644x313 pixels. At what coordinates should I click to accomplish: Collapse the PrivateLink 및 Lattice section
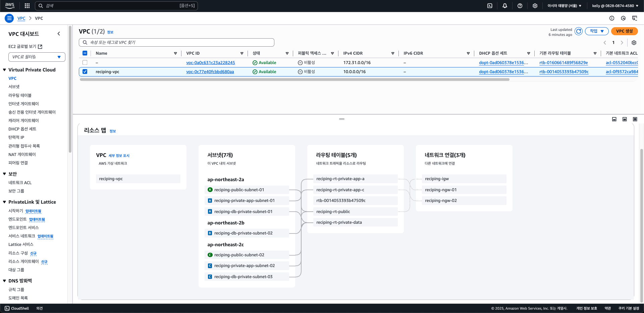pyautogui.click(x=4, y=202)
